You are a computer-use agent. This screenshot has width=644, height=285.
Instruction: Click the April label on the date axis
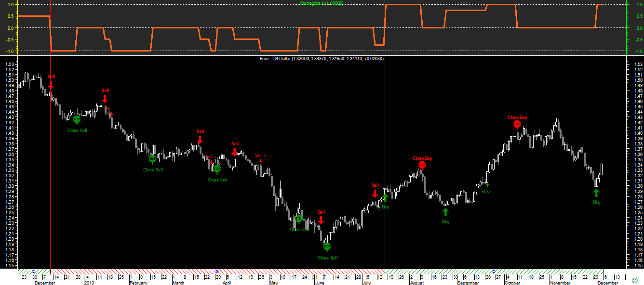(226, 283)
